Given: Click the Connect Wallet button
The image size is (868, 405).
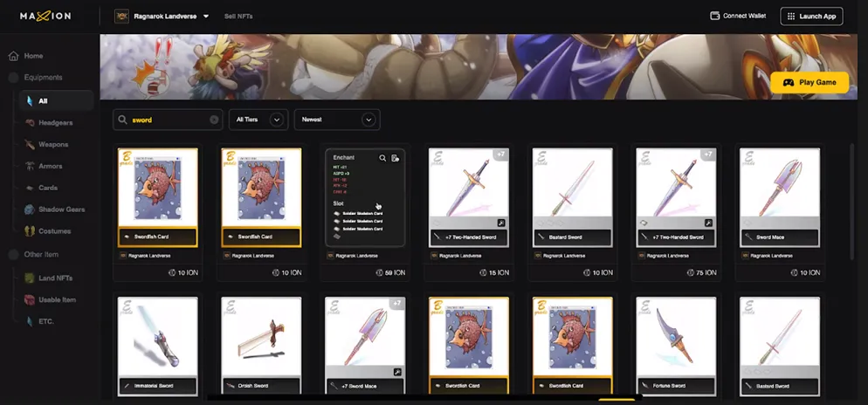Looking at the screenshot, I should pyautogui.click(x=738, y=16).
